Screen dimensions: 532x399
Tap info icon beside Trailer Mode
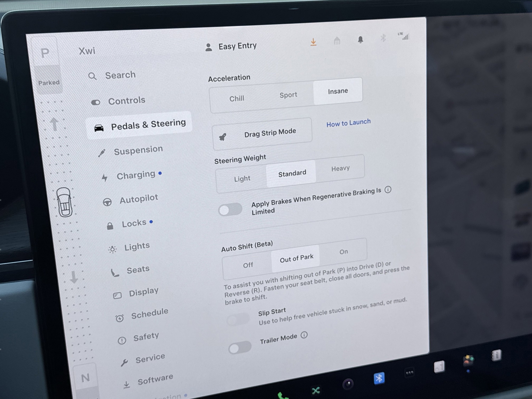304,335
